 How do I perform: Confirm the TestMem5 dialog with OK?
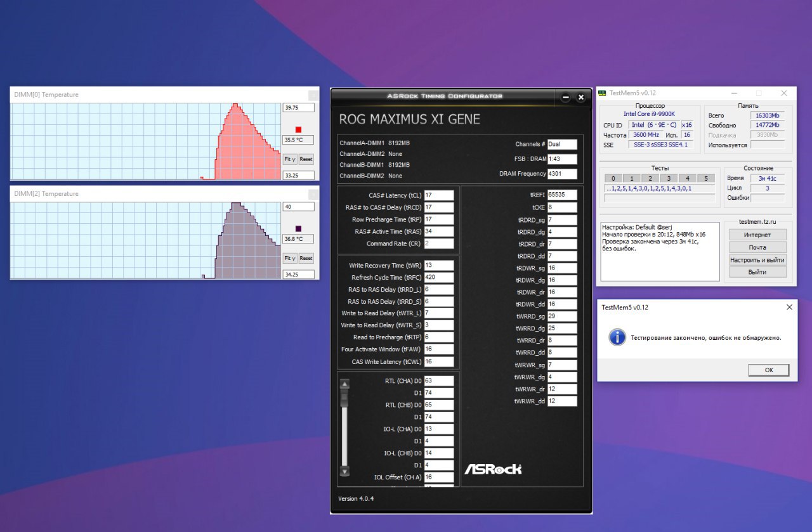coord(768,370)
